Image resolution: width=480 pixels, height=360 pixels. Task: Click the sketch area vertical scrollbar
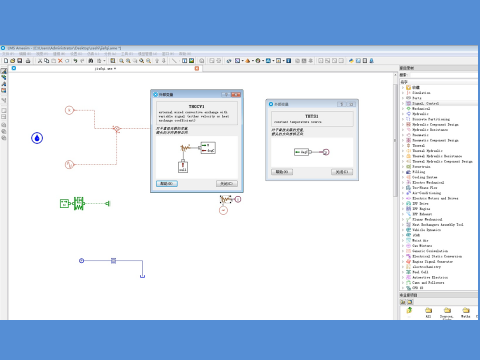[x=396, y=196]
